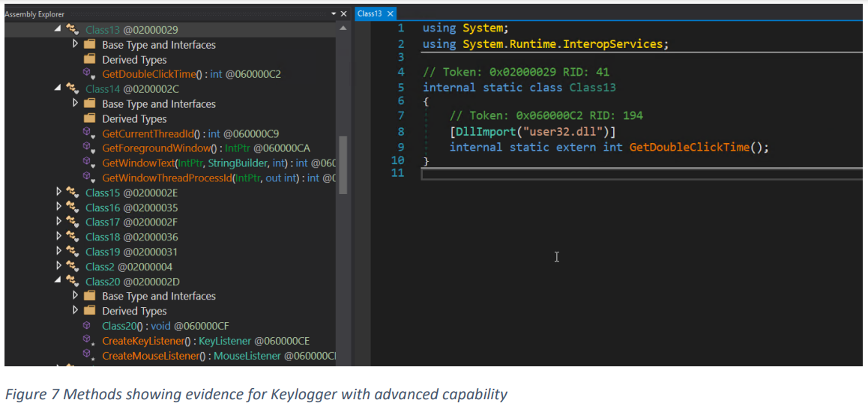Viewport: 868px width, 406px height.
Task: Expand the Class17 node
Action: pos(58,221)
